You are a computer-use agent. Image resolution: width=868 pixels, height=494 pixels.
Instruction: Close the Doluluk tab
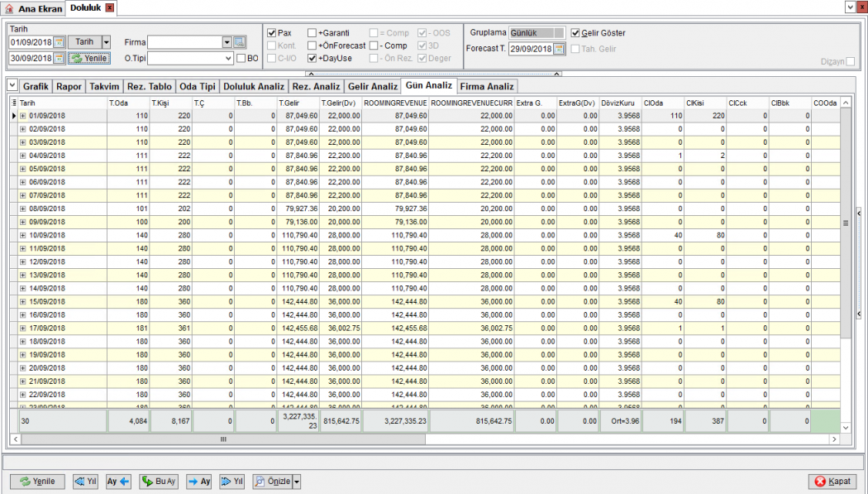[x=110, y=7]
